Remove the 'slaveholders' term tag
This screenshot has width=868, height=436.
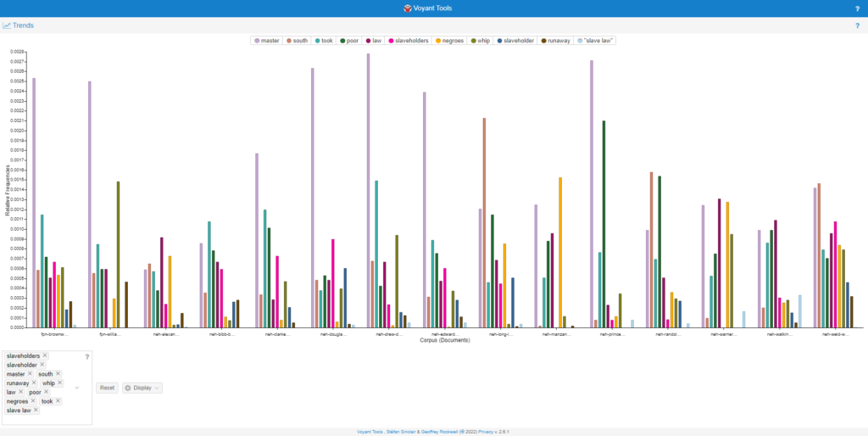(45, 355)
